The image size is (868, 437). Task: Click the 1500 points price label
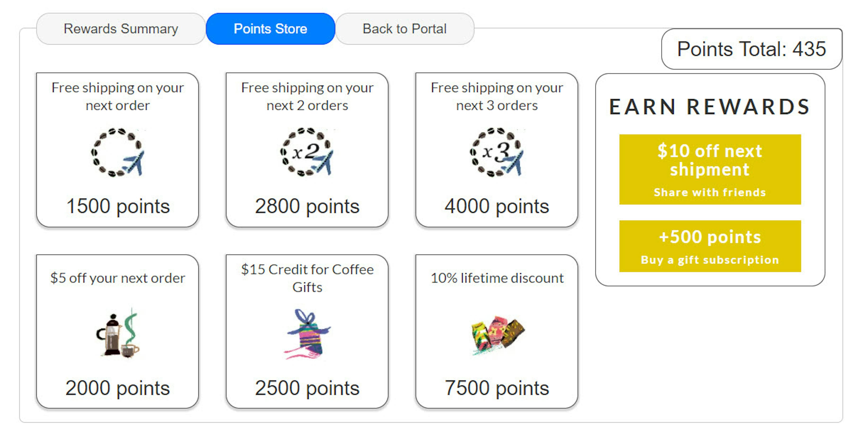(118, 206)
